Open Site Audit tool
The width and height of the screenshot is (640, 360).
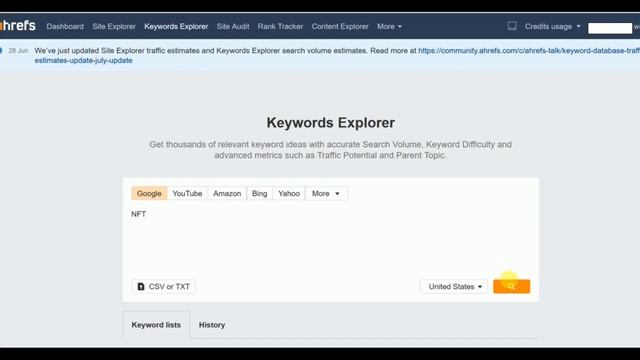coord(233,27)
